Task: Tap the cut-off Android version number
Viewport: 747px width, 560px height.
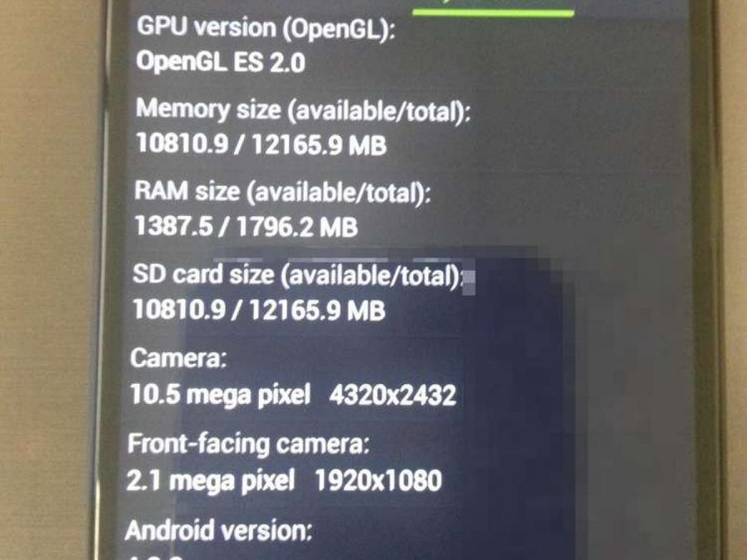Action: point(156,557)
